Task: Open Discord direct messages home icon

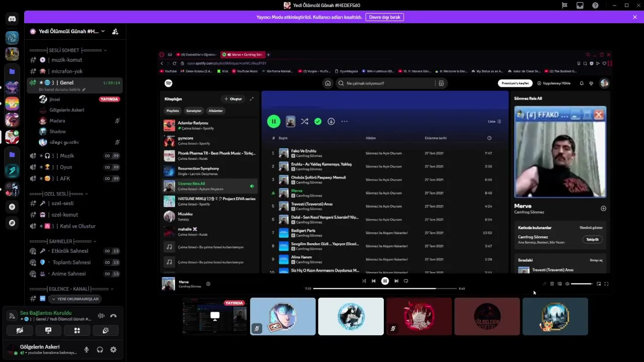Action: (x=12, y=19)
